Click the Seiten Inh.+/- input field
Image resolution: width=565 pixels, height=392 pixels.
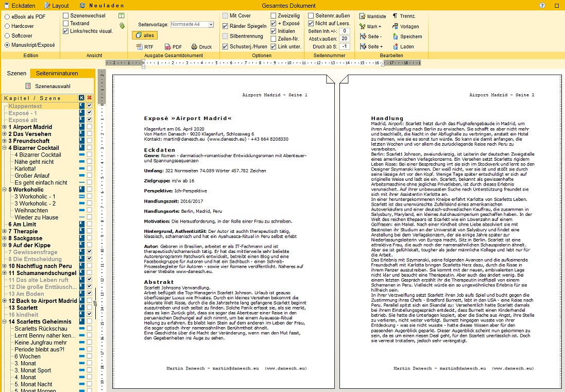pos(345,31)
